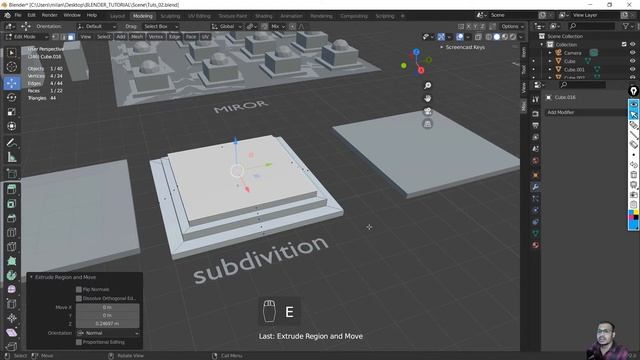Screen dimensions: 640x360
Task: Click the pan view hand icon
Action: coord(427,98)
